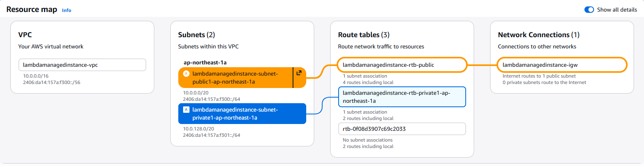Open the public subnet external link icon
644x166 pixels.
(299, 73)
